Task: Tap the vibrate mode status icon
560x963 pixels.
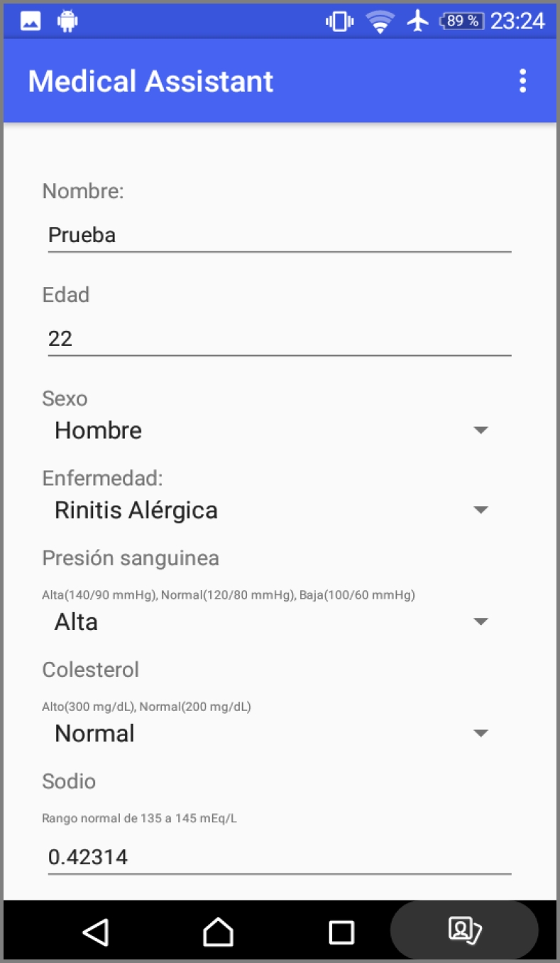Action: [340, 21]
